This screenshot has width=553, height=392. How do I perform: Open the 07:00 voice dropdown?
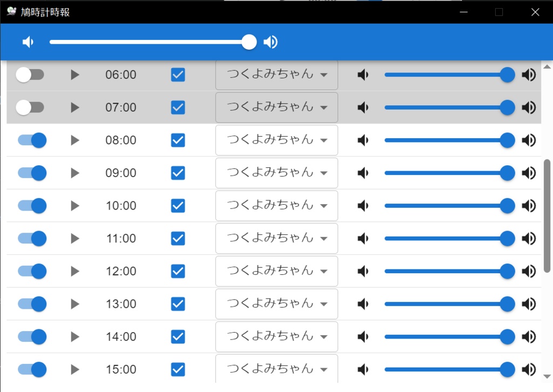[276, 107]
